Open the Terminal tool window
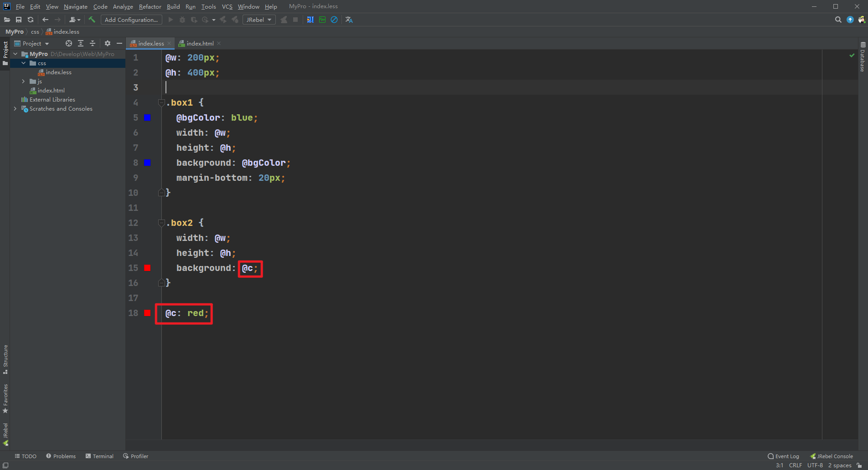Viewport: 868px width, 470px height. pos(99,456)
